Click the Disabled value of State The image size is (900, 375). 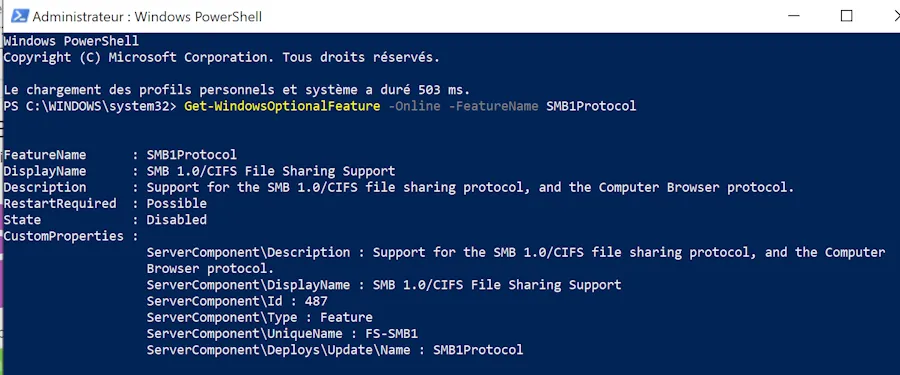click(x=176, y=220)
